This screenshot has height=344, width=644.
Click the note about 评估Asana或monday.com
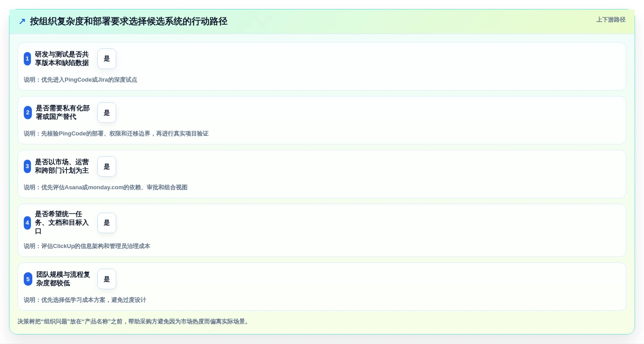(x=105, y=187)
